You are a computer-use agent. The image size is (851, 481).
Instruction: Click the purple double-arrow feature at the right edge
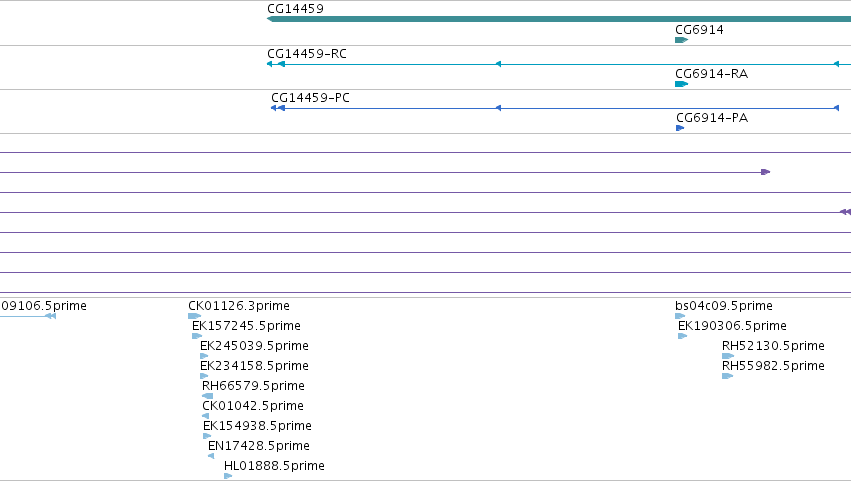click(845, 212)
